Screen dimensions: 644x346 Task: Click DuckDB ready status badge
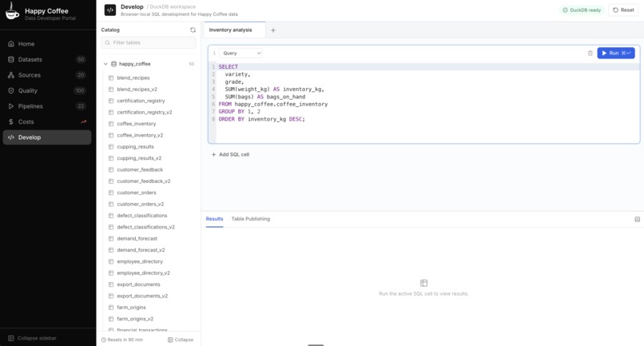582,10
